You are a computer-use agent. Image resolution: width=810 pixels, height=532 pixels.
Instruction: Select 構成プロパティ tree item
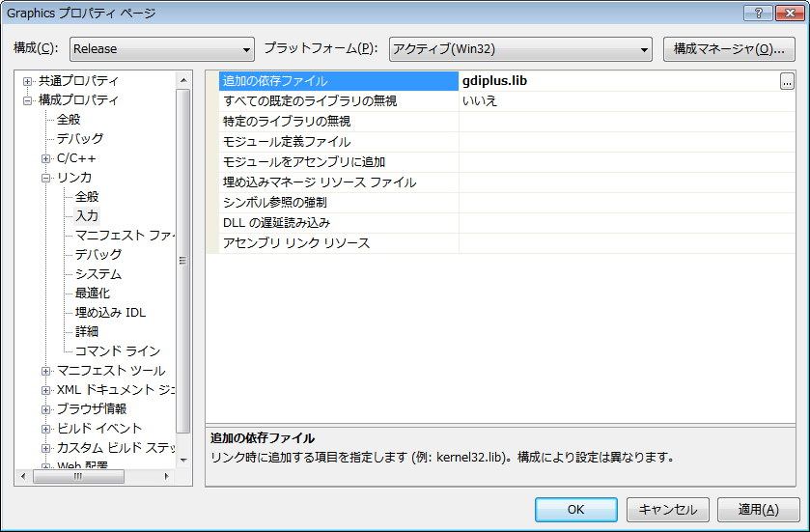click(x=78, y=99)
